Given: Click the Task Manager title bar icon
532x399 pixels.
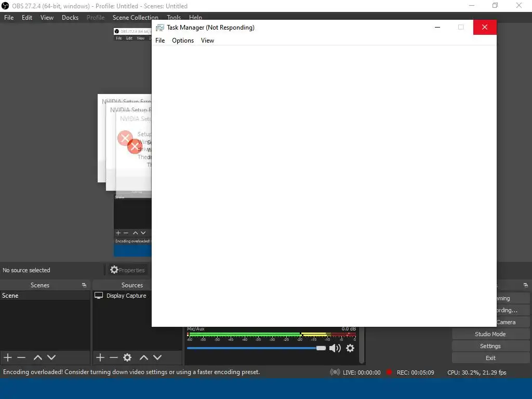Looking at the screenshot, I should click(160, 28).
